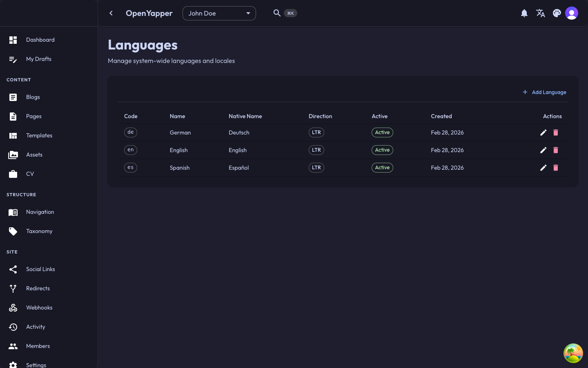Open the theme palette icon
Viewport: 588px width, 368px height.
click(557, 13)
